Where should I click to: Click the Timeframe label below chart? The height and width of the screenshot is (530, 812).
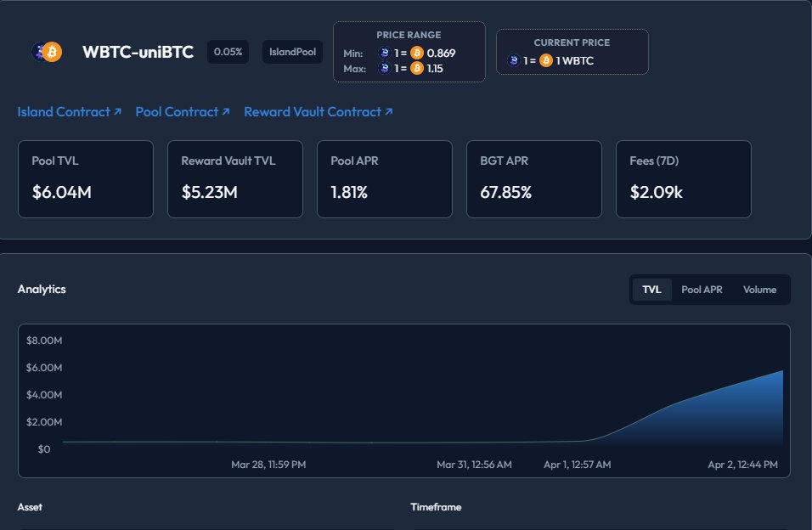point(436,507)
